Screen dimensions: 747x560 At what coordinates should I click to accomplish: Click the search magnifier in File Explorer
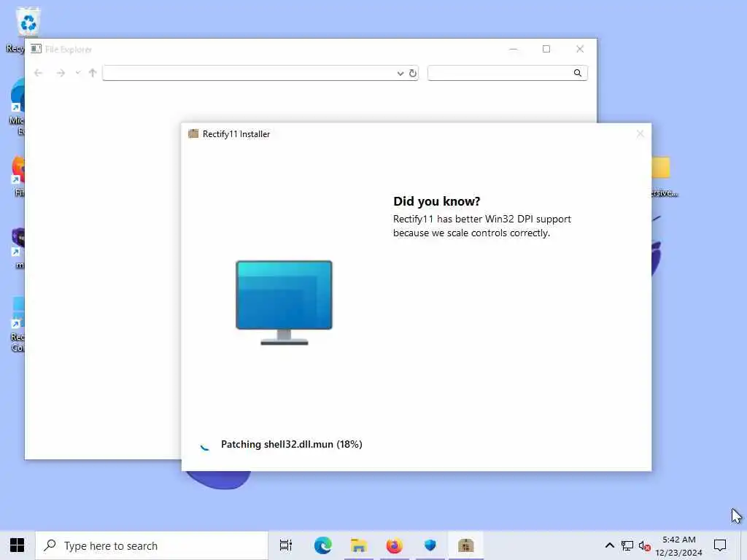578,73
